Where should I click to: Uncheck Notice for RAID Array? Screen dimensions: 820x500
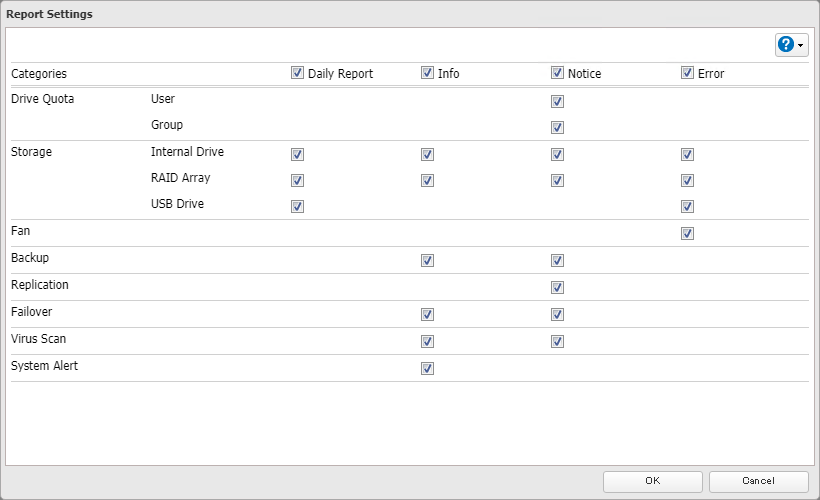[x=557, y=181]
